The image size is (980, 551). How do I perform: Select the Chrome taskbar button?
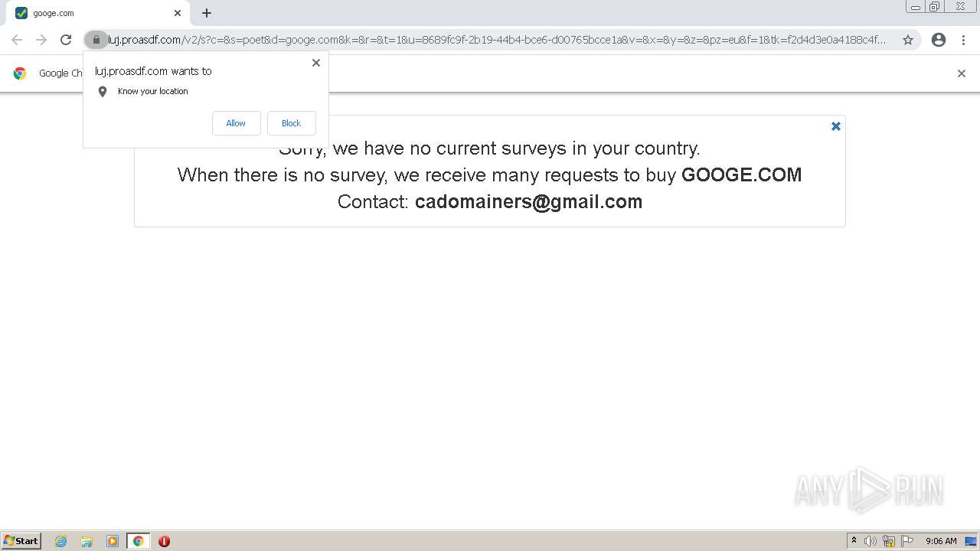138,541
